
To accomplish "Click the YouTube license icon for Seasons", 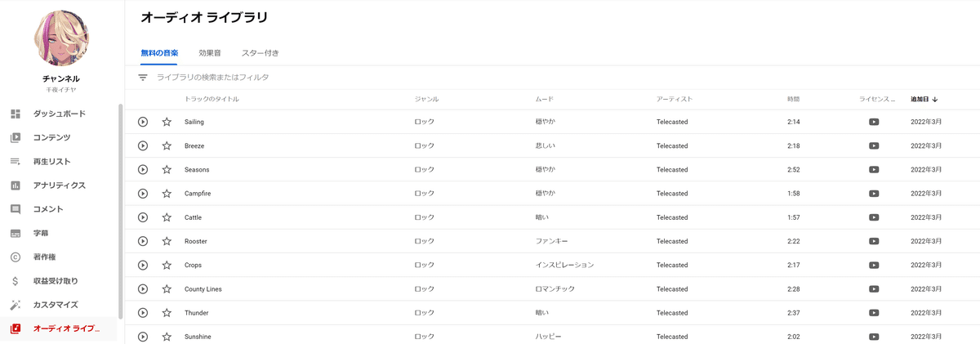I will tap(874, 170).
